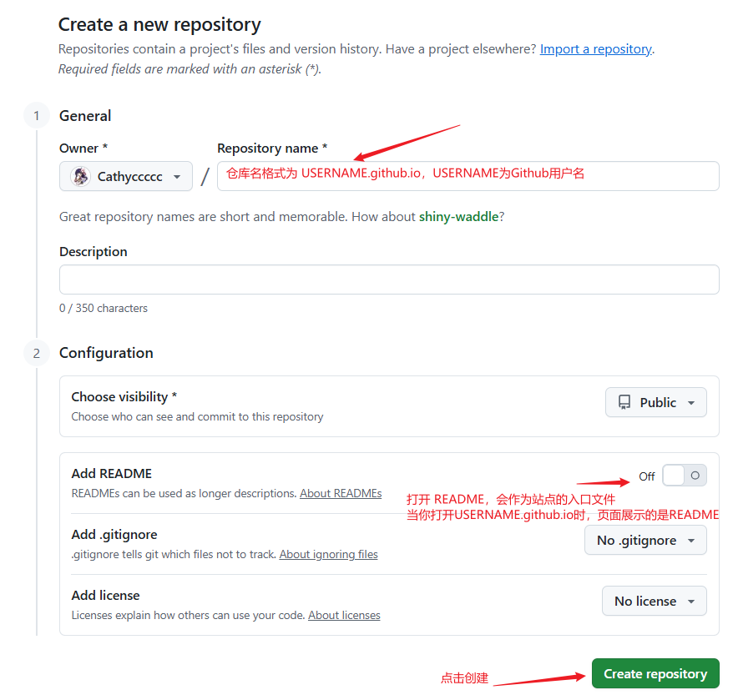Open the Import a repository link
738x700 pixels.
coord(595,49)
